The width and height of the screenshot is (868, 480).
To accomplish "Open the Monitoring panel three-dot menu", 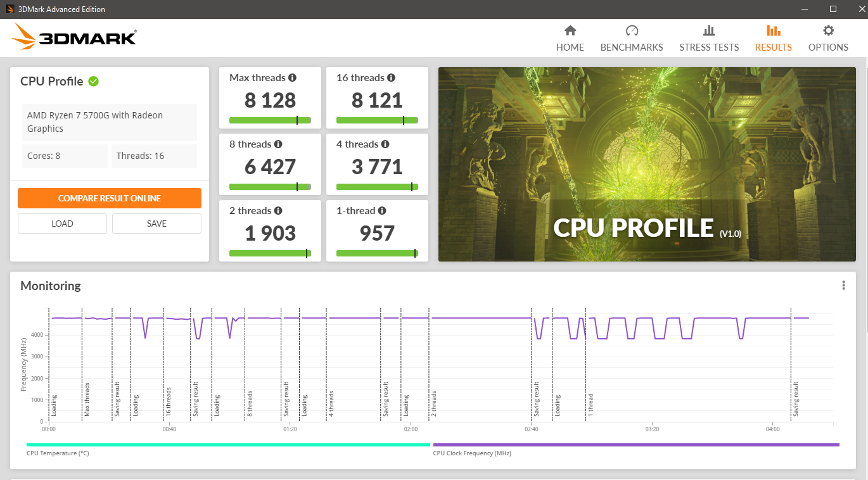I will [x=844, y=286].
